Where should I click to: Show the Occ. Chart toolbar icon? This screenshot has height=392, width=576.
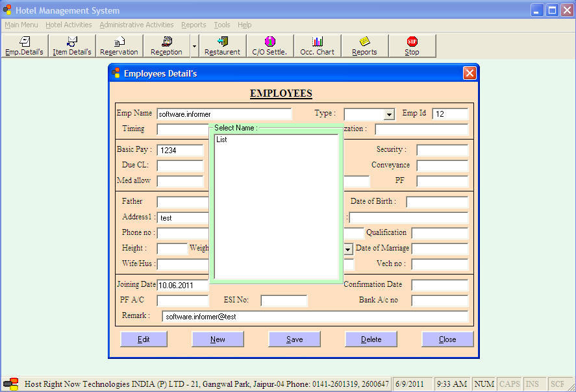click(317, 45)
